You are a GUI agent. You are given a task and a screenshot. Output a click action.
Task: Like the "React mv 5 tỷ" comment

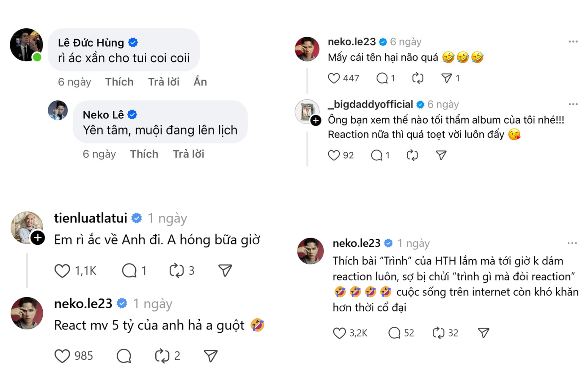click(62, 356)
